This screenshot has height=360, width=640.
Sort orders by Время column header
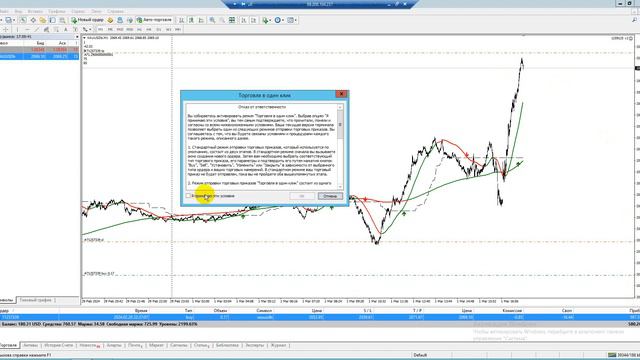click(141, 311)
